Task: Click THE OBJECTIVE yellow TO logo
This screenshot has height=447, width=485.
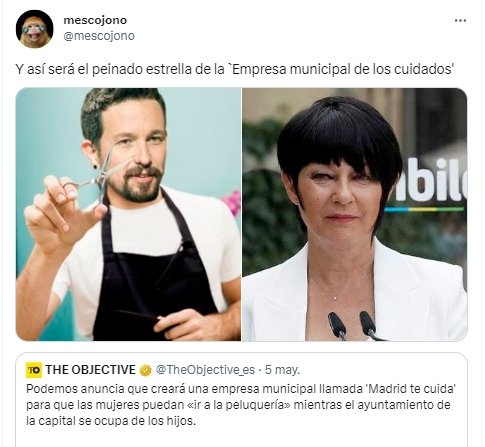Action: pos(34,370)
